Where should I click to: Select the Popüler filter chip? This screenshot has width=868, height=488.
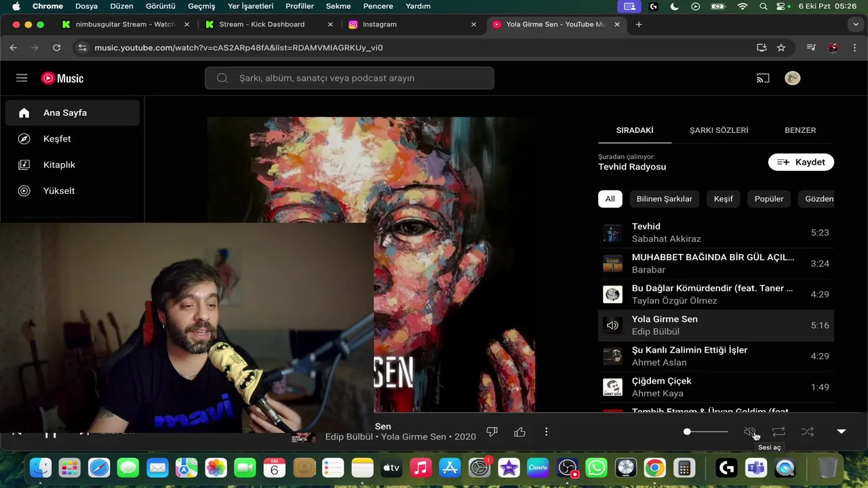pos(769,199)
